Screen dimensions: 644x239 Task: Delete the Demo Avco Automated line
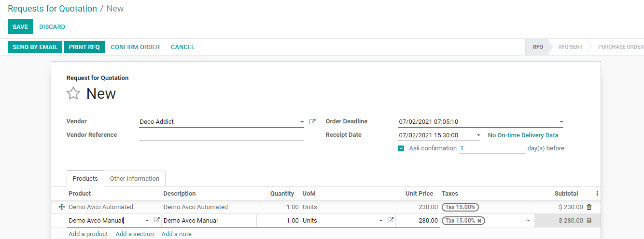click(x=589, y=207)
